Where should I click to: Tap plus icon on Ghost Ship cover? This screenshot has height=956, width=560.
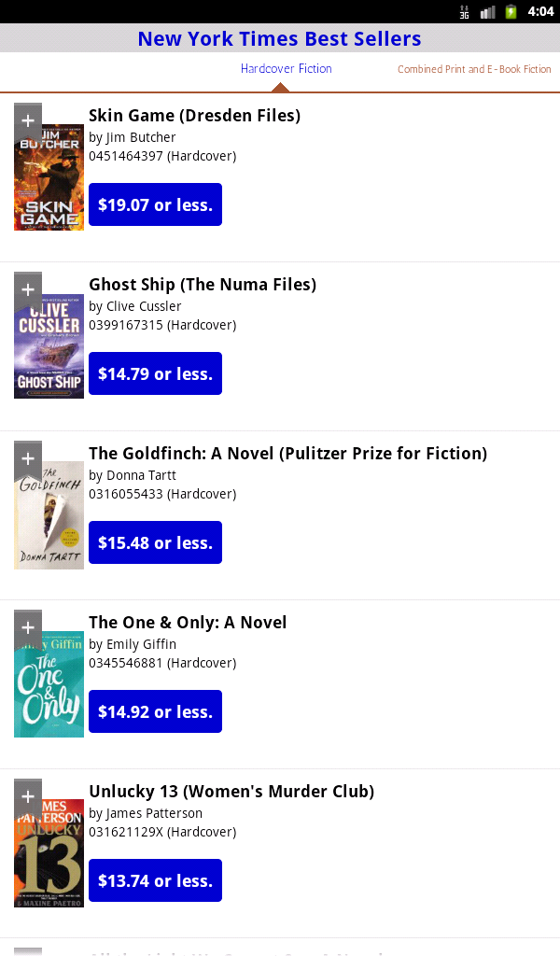coord(28,289)
